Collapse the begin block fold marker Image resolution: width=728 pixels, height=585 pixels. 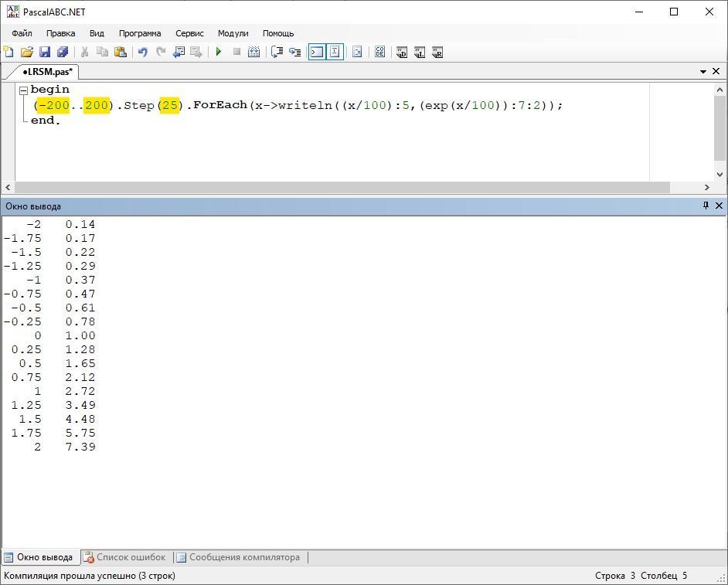tap(23, 90)
